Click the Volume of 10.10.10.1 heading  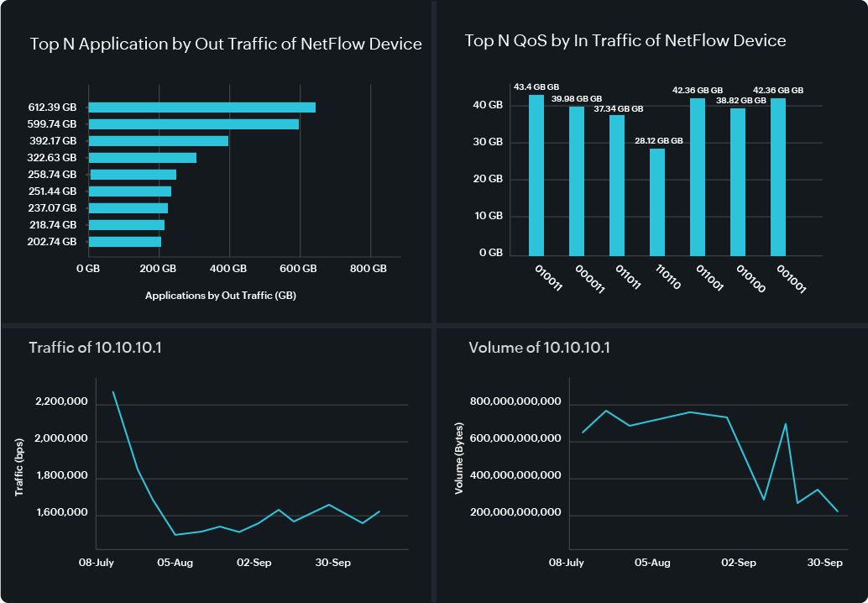point(539,348)
